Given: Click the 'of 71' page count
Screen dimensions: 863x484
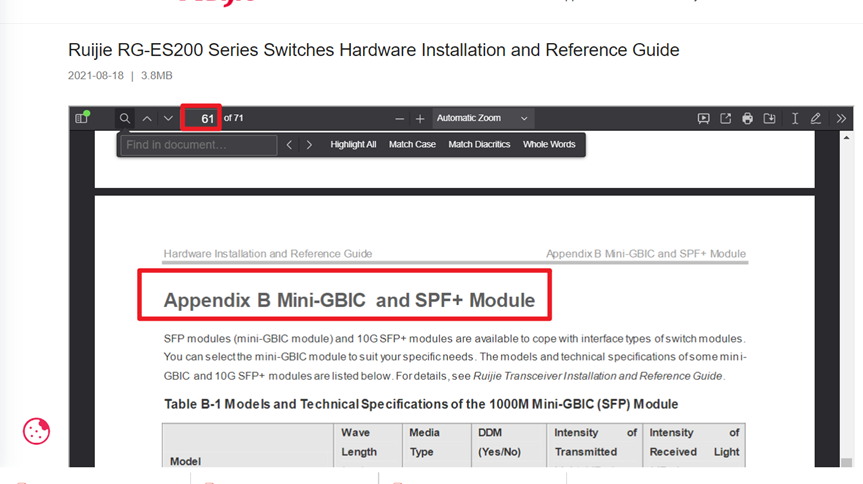Looking at the screenshot, I should [233, 118].
